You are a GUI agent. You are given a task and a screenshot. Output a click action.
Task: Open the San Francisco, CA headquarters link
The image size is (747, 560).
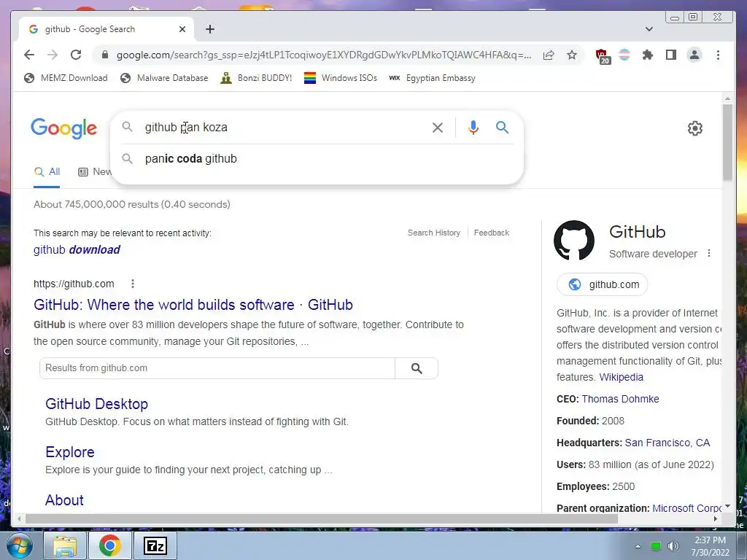(x=667, y=443)
